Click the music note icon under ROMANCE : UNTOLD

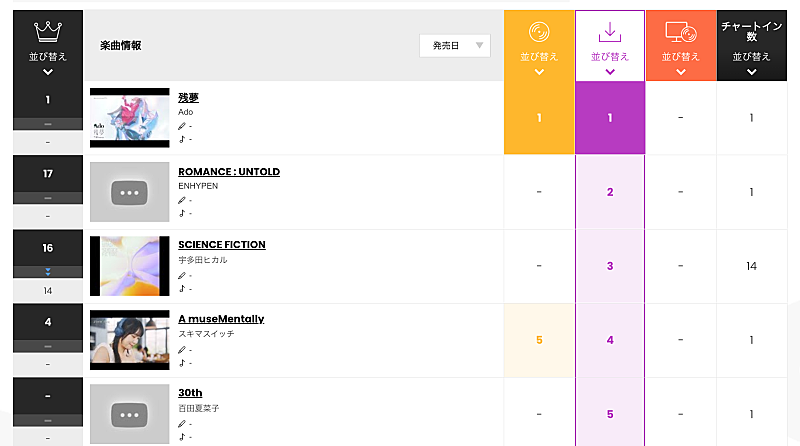[x=182, y=213]
